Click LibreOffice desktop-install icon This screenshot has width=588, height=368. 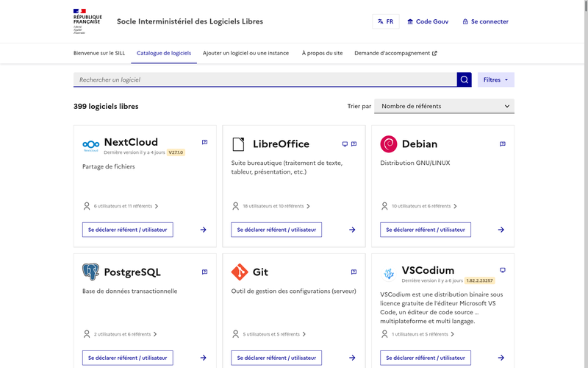point(345,144)
